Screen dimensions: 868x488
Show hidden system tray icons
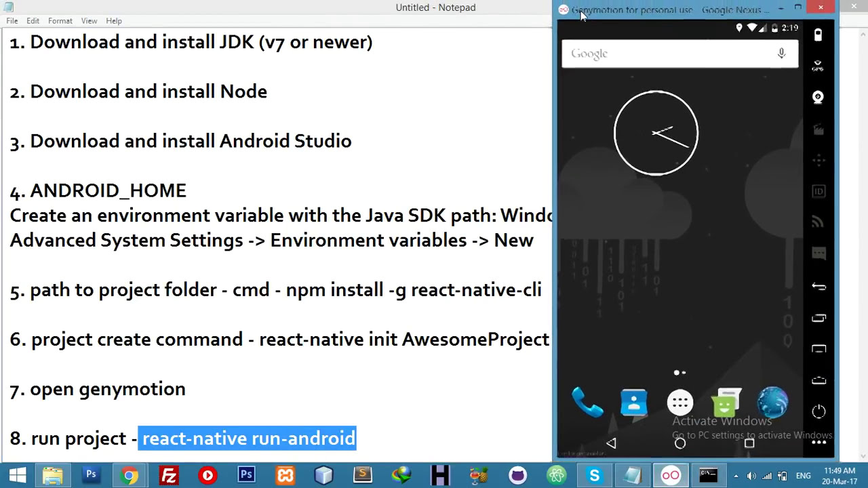click(x=736, y=476)
